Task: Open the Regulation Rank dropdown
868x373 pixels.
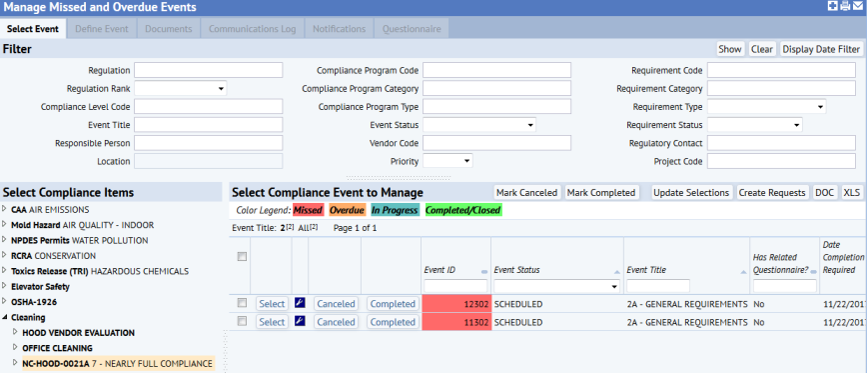Action: (x=181, y=88)
